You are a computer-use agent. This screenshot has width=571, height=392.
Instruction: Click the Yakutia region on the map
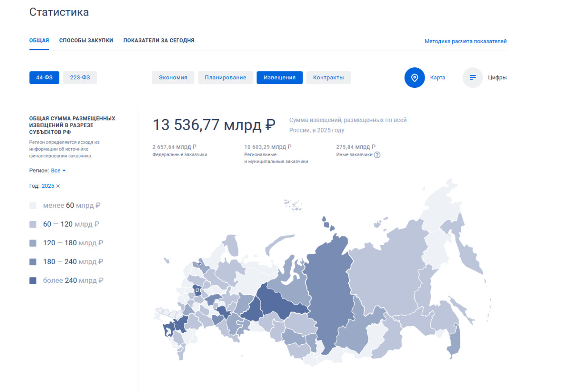[x=384, y=276]
